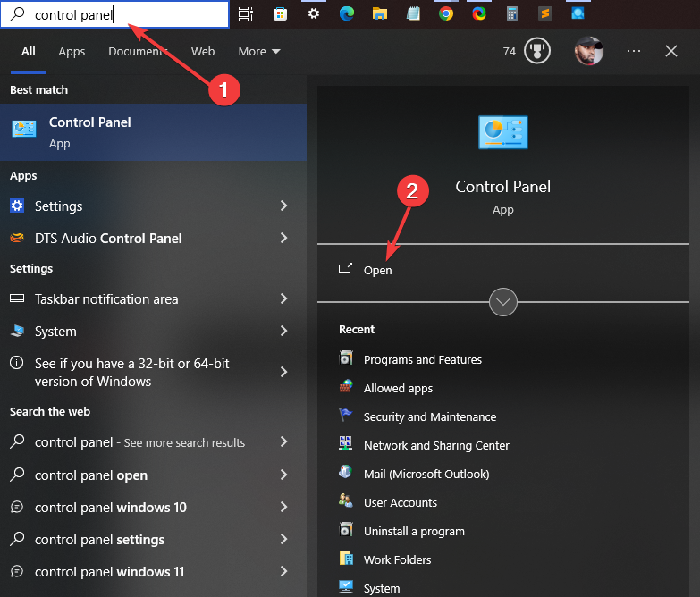Expand 'control panel settings' suggestion arrow
Screen dimensions: 700x597
pyautogui.click(x=284, y=539)
